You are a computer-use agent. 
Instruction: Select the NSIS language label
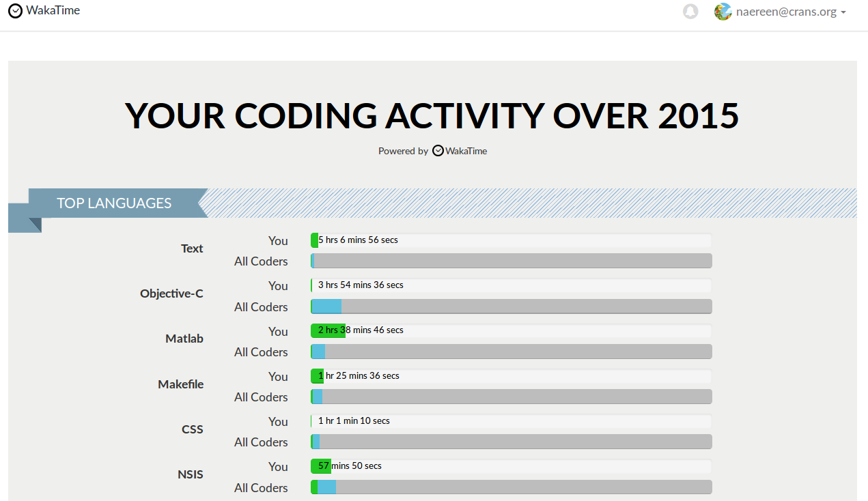(x=191, y=474)
